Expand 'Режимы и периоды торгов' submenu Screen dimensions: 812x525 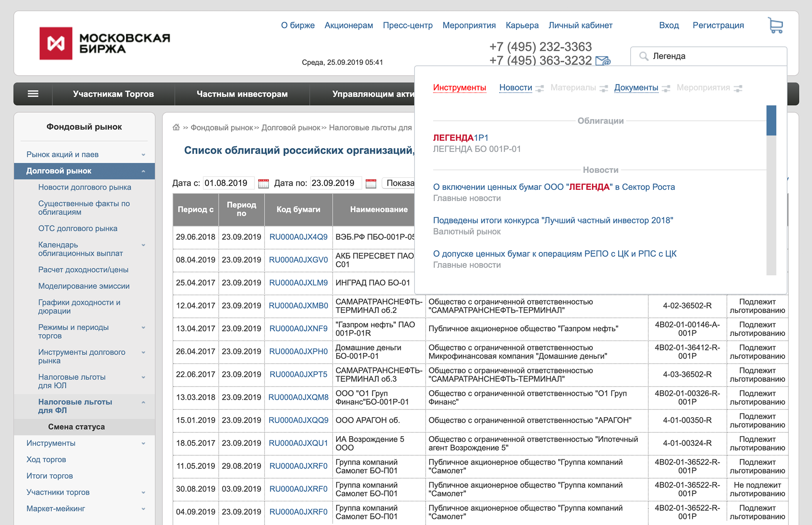tap(143, 327)
